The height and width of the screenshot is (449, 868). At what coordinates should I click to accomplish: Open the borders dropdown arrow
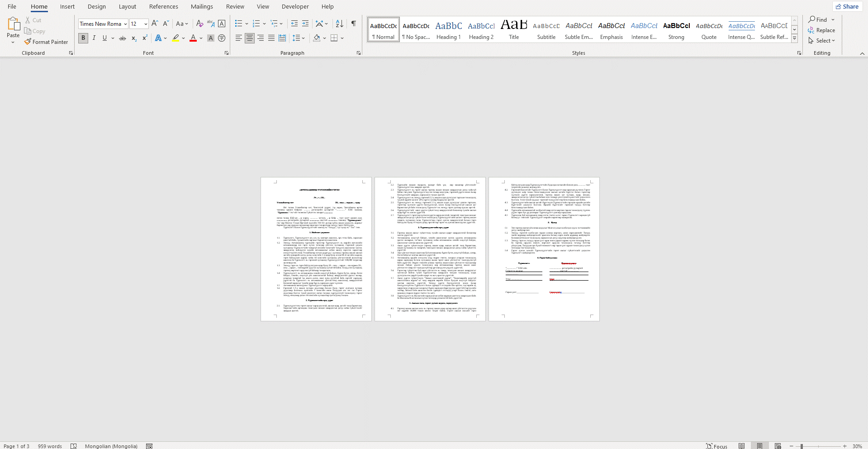(342, 38)
